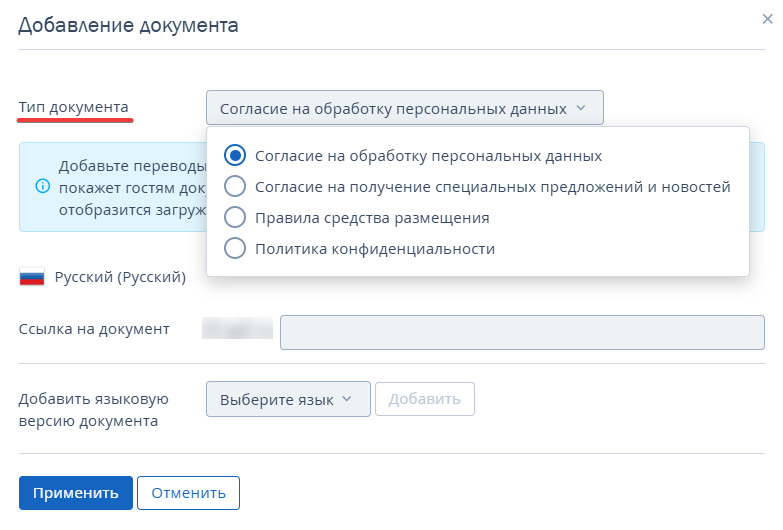Click the Добавление документа dialog title
Screen dimensions: 783x530
tap(128, 26)
